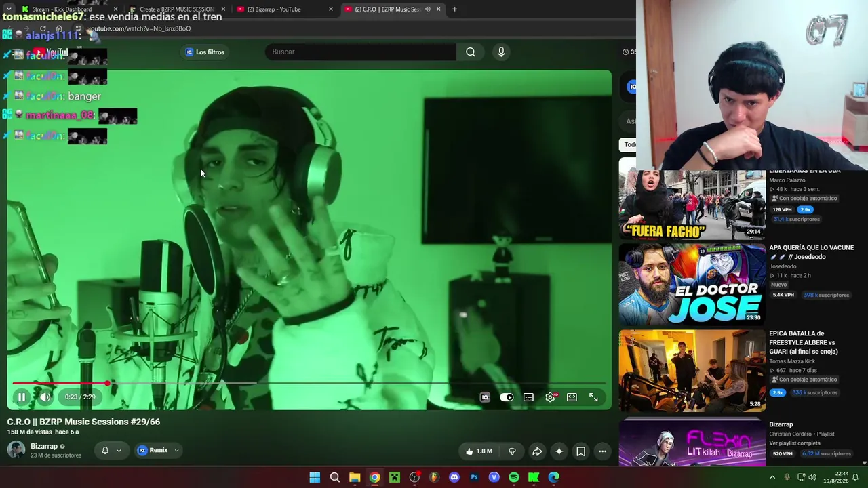Enter fullscreen video mode
This screenshot has width=868, height=488.
point(593,397)
